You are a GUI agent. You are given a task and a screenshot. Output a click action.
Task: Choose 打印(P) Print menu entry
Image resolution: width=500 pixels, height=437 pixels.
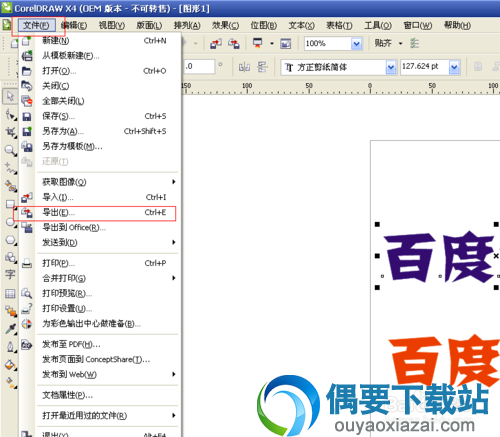100,263
